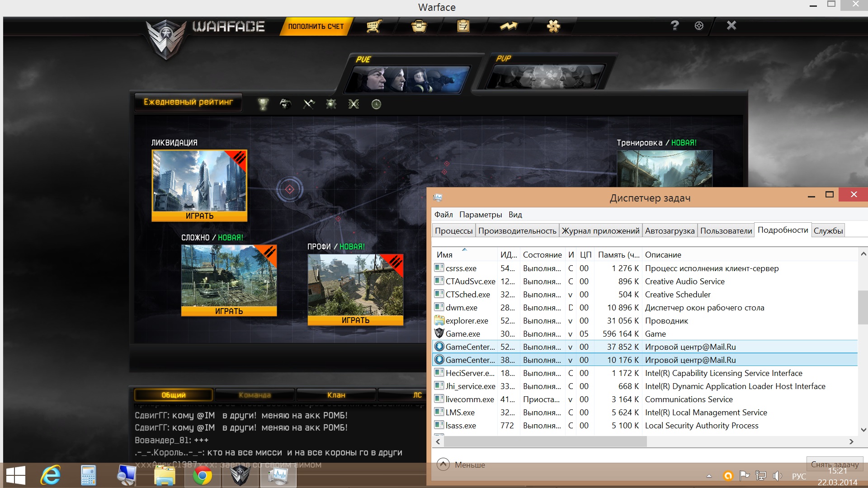
Task: Switch to Пользователи tab
Action: [x=726, y=231]
